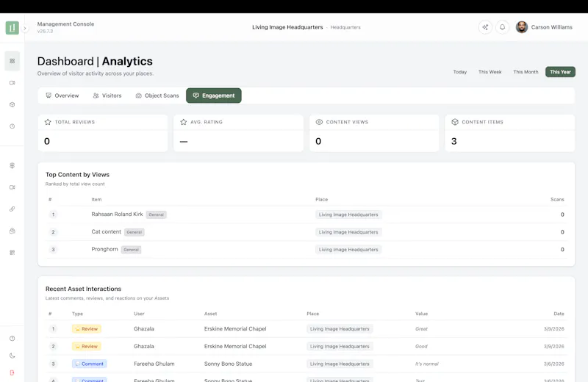Screen dimensions: 588x382
Task: Open the chain link sidebar icon
Action: 12,209
